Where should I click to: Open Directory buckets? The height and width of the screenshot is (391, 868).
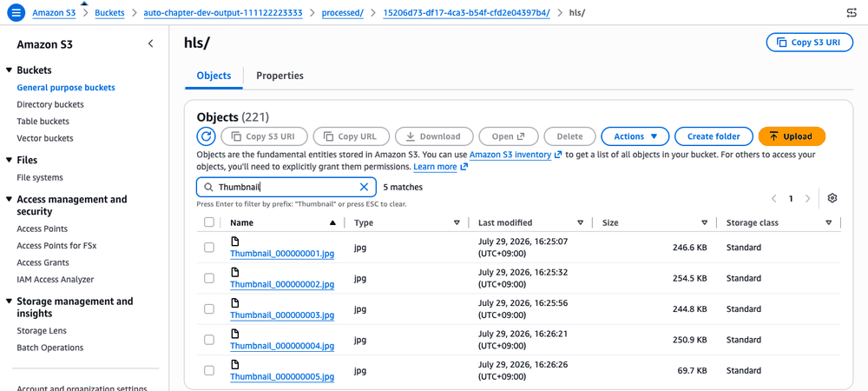50,104
